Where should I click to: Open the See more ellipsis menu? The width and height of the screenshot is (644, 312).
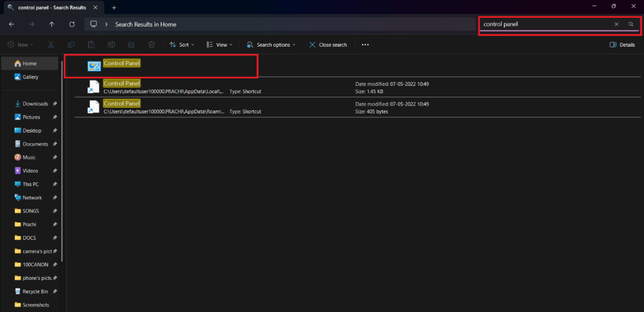click(x=365, y=44)
